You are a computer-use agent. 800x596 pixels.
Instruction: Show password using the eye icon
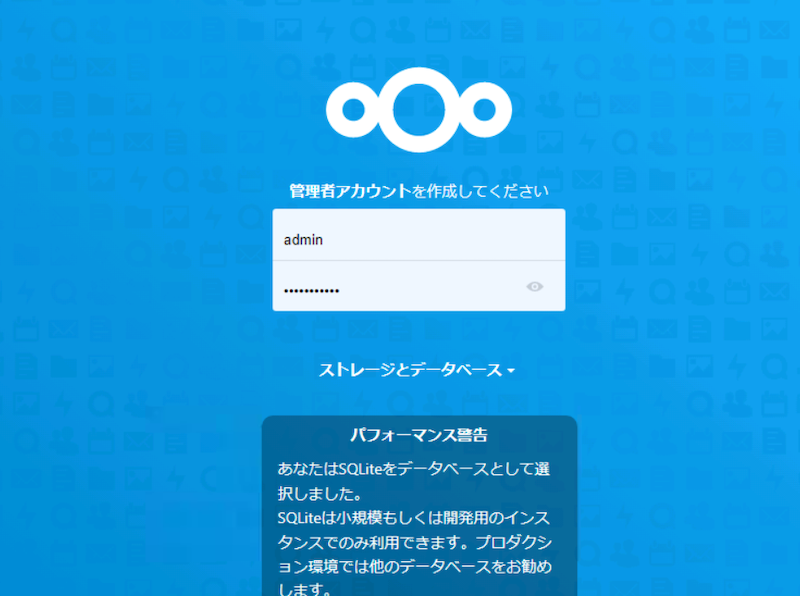(x=534, y=287)
